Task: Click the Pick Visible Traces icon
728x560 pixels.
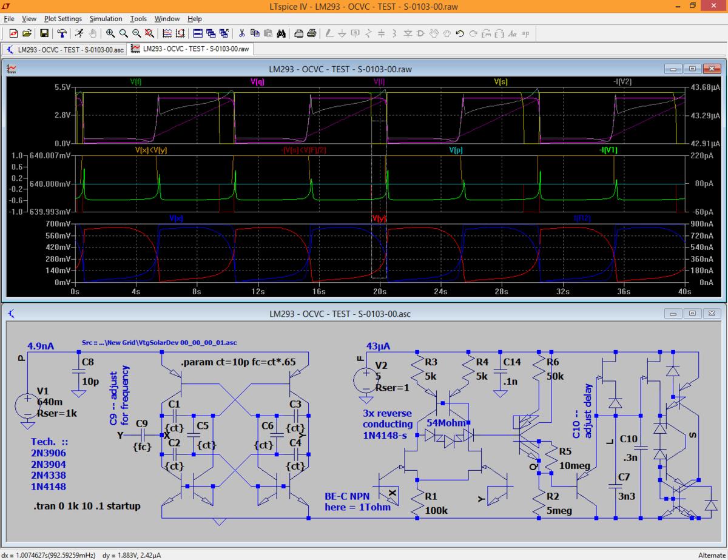Action: 167,33
